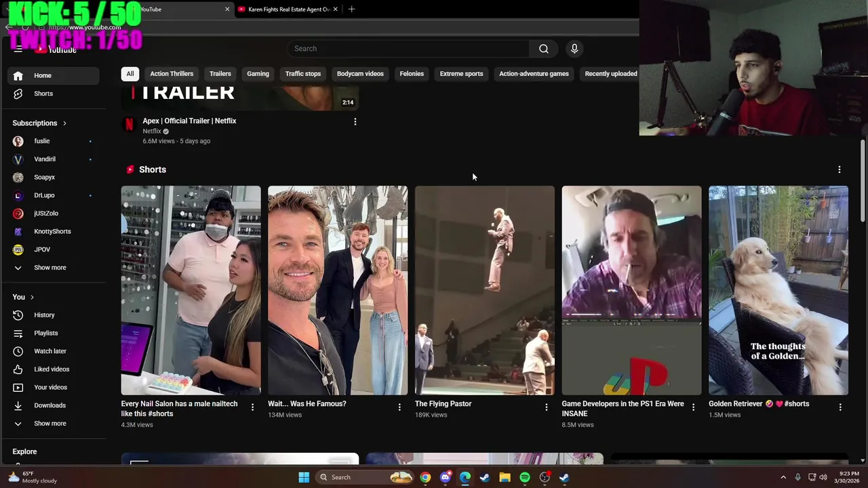Expand Subscriptions section arrow

point(64,123)
